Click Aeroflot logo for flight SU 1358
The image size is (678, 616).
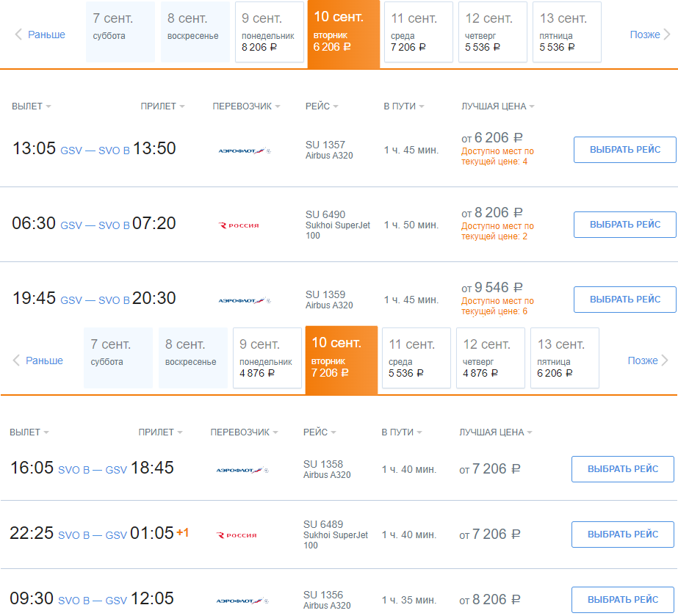point(242,470)
